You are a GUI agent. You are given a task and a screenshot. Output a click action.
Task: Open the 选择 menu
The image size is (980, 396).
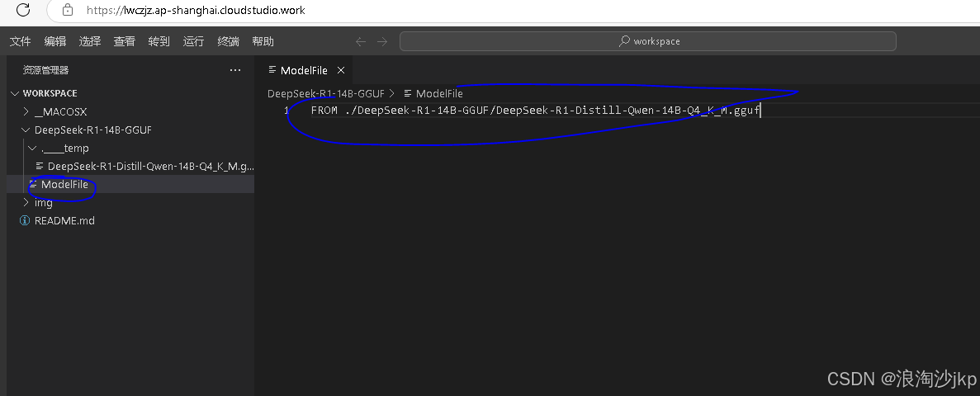90,41
